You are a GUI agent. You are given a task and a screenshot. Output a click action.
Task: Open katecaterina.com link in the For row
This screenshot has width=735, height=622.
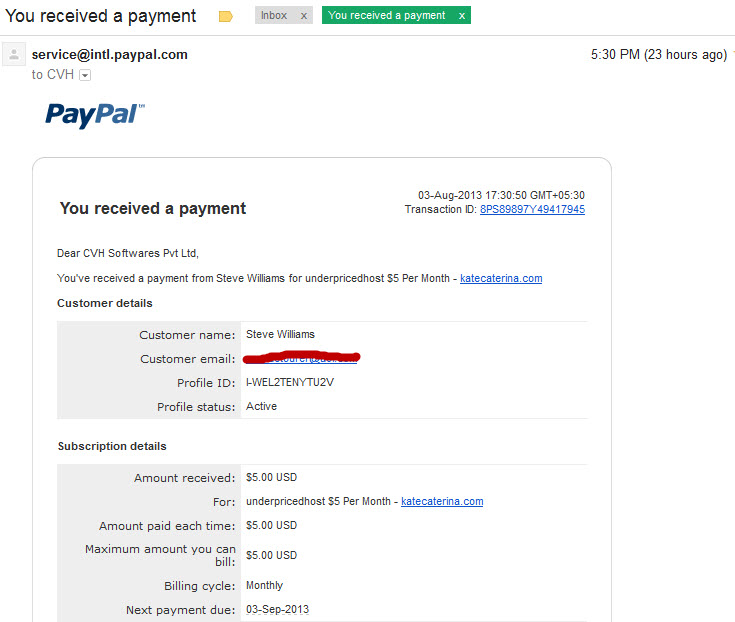(x=442, y=502)
